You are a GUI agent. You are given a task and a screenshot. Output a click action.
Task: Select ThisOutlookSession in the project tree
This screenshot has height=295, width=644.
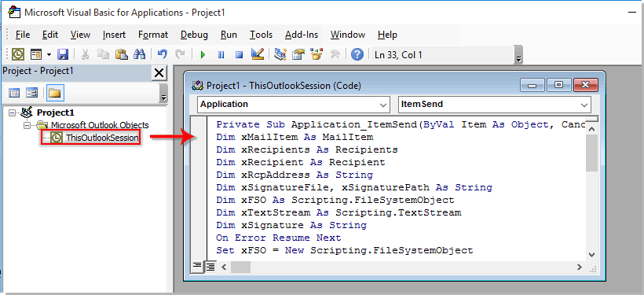(91, 138)
